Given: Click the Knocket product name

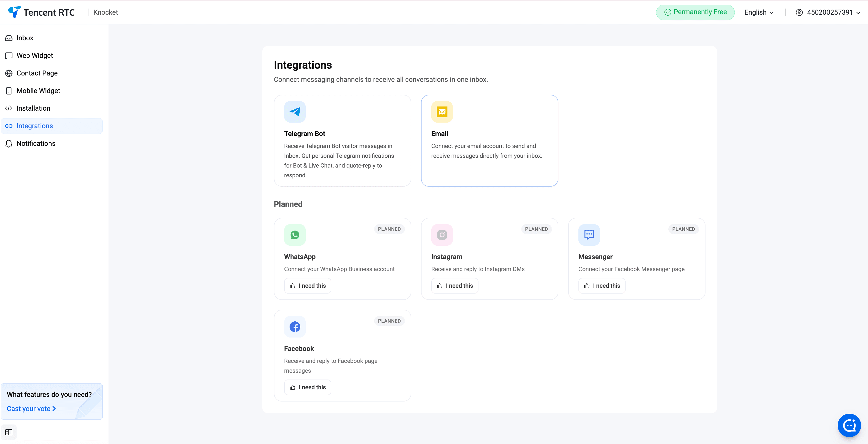Looking at the screenshot, I should pyautogui.click(x=106, y=12).
